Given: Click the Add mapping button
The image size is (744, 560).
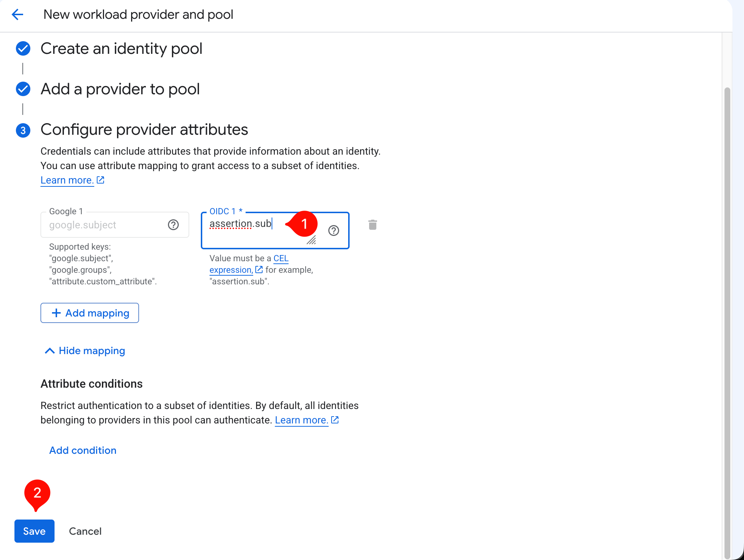Looking at the screenshot, I should tap(90, 313).
